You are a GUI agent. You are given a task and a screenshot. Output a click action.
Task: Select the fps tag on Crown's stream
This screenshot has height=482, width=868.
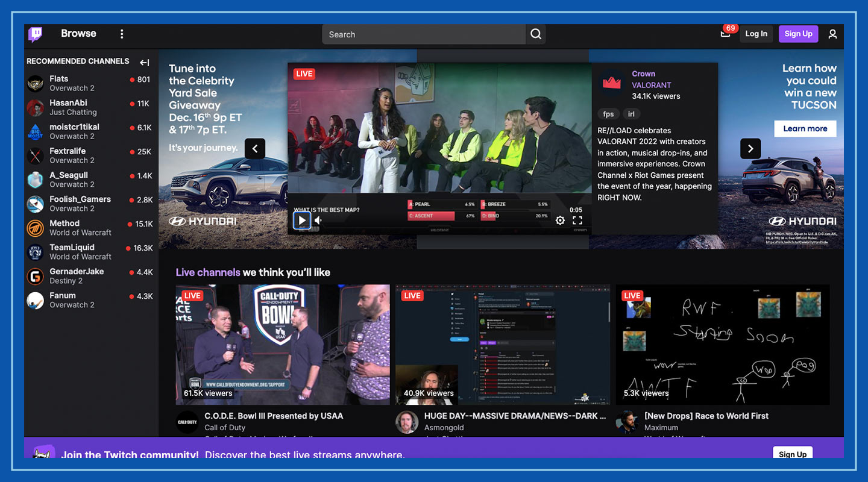pos(608,114)
